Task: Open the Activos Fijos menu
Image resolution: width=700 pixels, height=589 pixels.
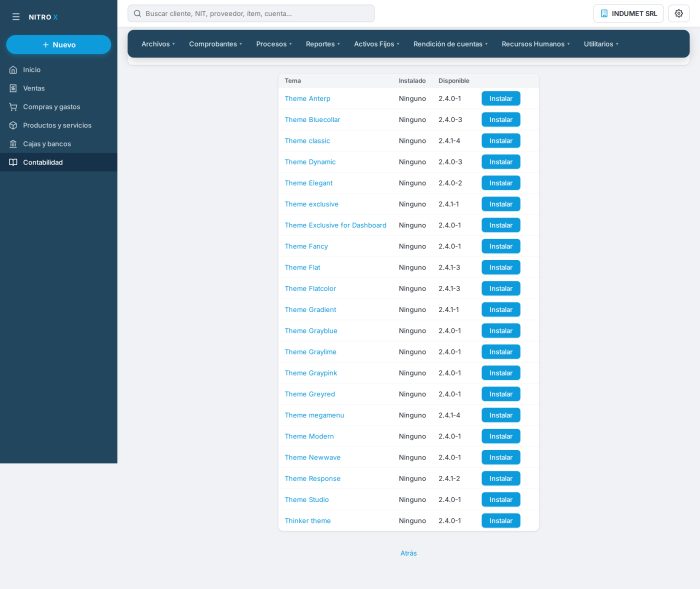Action: click(x=376, y=44)
